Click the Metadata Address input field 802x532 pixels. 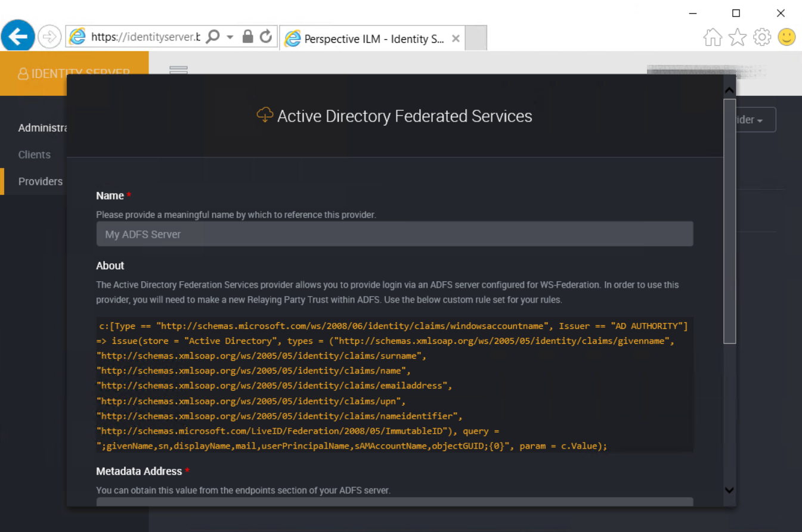click(395, 502)
